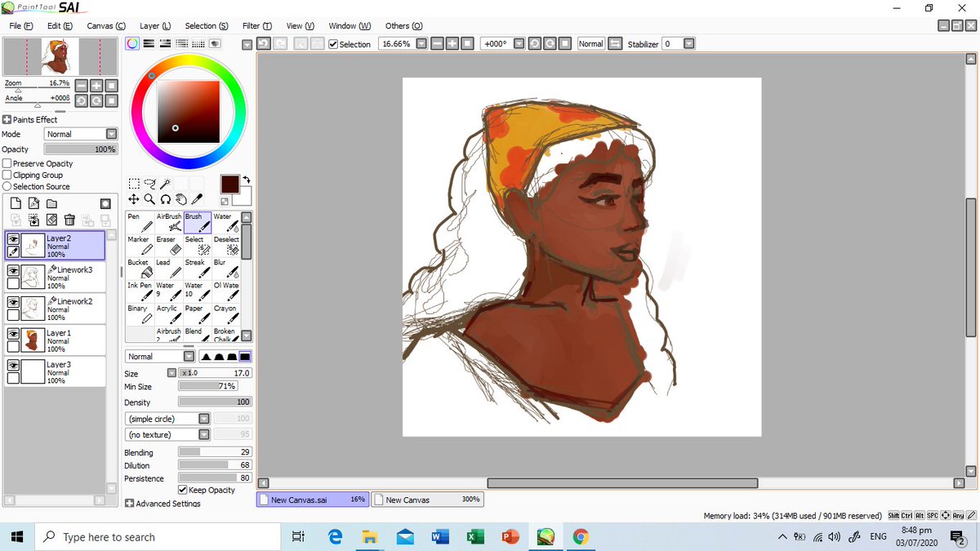
Task: Expand the Paints Effect section
Action: tap(7, 119)
